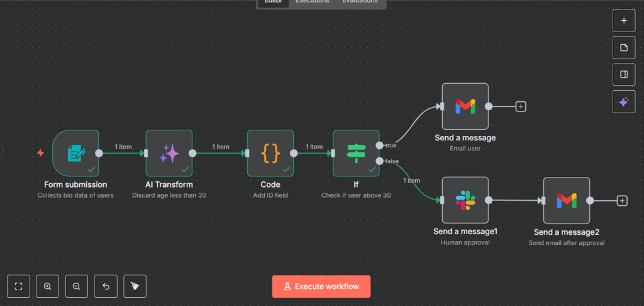Click plus connector after Send a message2
The height and width of the screenshot is (306, 644).
[x=622, y=200]
